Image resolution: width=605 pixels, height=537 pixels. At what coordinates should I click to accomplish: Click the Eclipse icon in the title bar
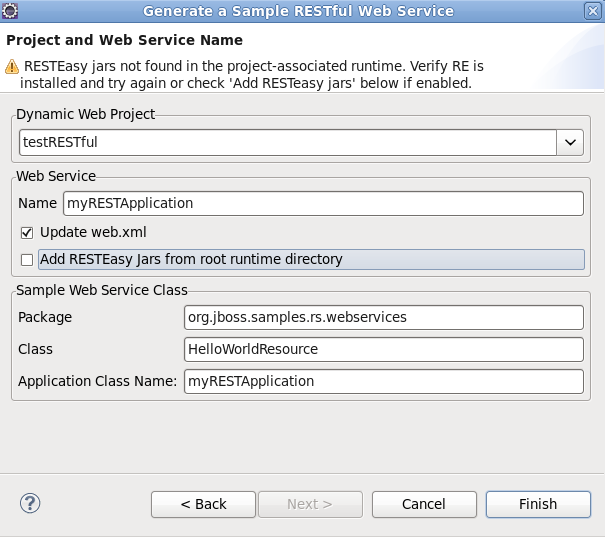pyautogui.click(x=10, y=11)
